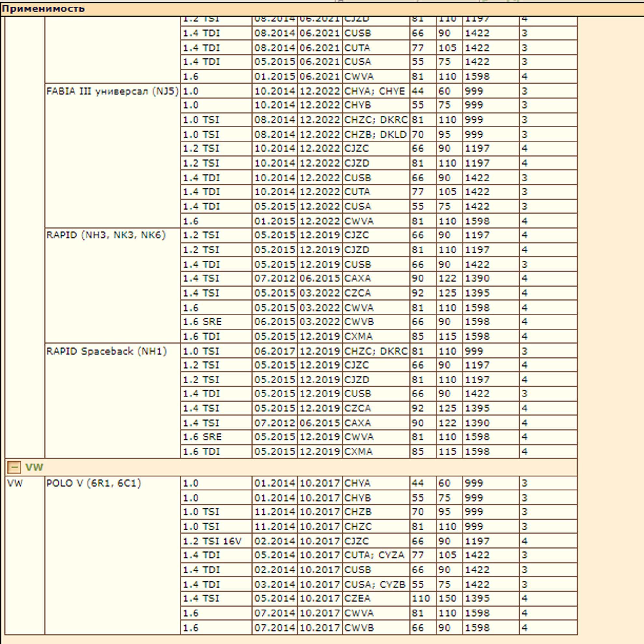644x644 pixels.
Task: Click the CWVB code in the 1.6 SRE row
Action: pos(359,322)
